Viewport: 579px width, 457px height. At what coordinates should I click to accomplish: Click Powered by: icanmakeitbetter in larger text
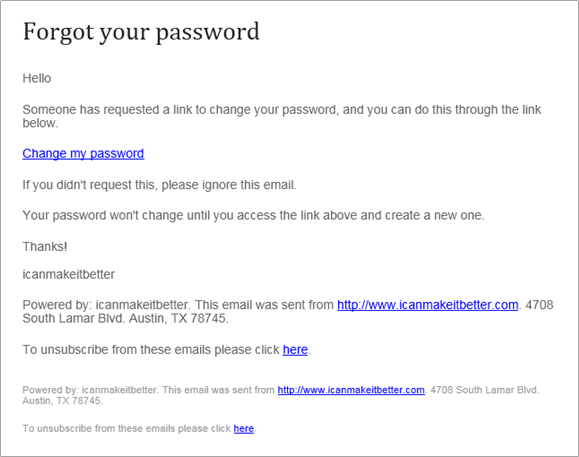coord(106,305)
